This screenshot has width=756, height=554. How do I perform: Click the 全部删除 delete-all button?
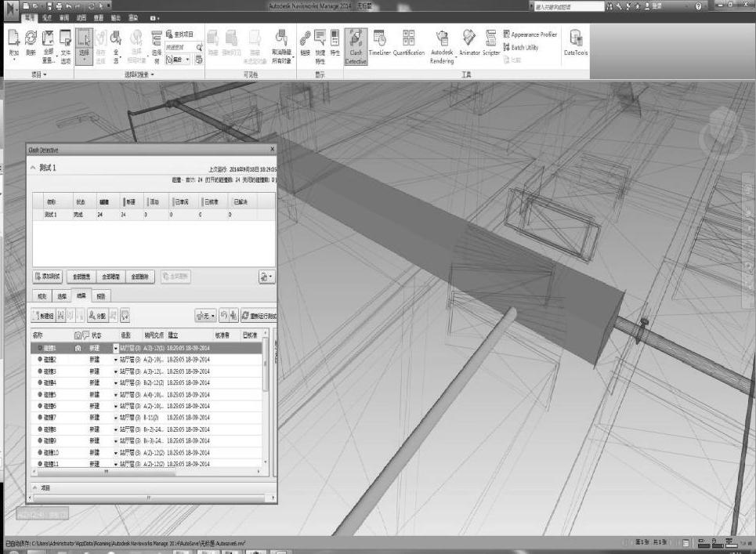point(139,277)
